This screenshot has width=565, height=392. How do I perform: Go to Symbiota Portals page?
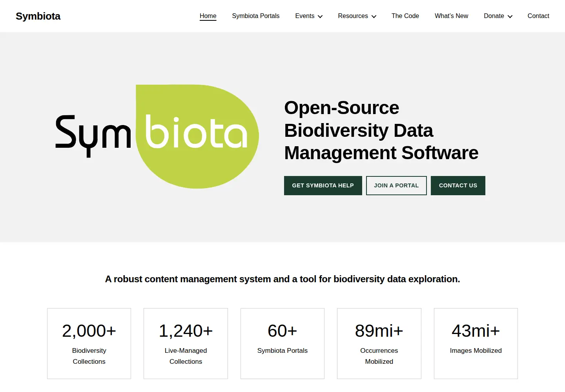coord(256,16)
